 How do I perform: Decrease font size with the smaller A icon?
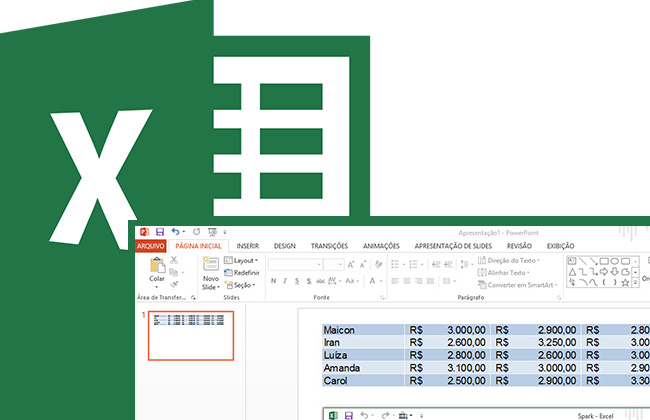(363, 265)
